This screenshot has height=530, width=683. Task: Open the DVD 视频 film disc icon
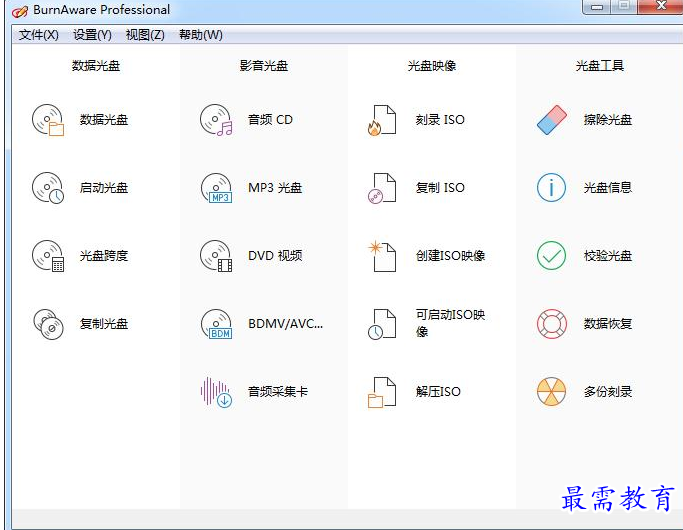[216, 256]
